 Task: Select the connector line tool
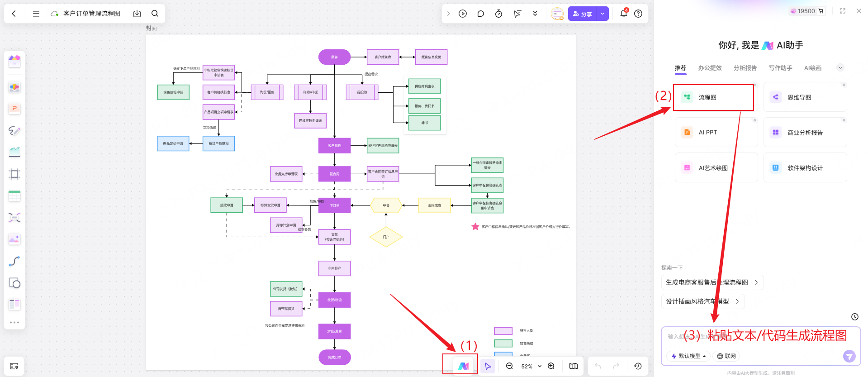pyautogui.click(x=14, y=261)
